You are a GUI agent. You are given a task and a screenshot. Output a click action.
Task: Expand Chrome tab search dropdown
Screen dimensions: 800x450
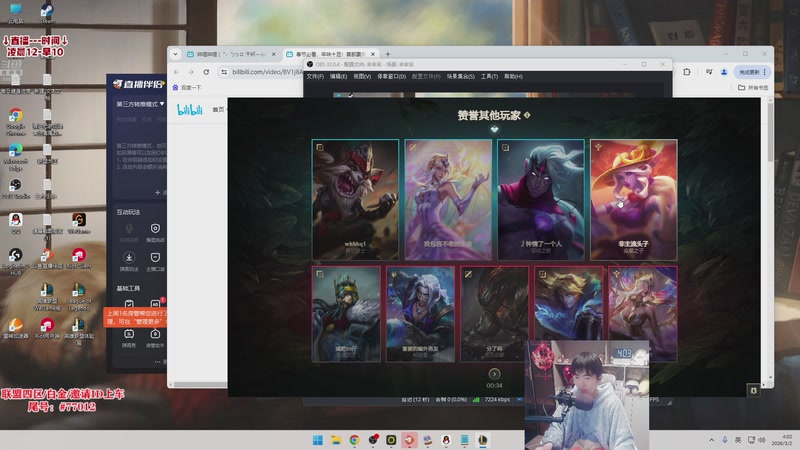coord(175,54)
